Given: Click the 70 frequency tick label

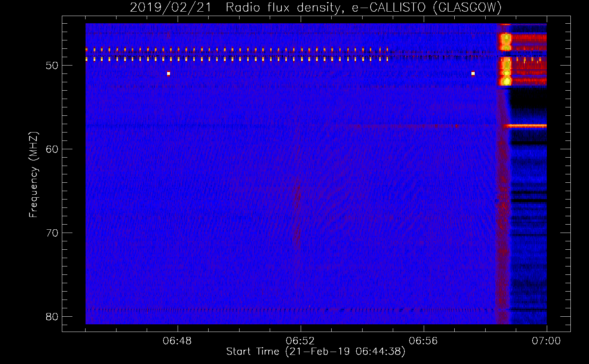Looking at the screenshot, I should coord(52,233).
